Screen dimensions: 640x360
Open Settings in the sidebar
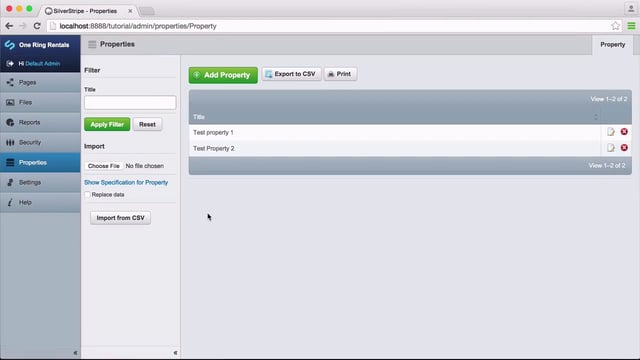pyautogui.click(x=40, y=182)
